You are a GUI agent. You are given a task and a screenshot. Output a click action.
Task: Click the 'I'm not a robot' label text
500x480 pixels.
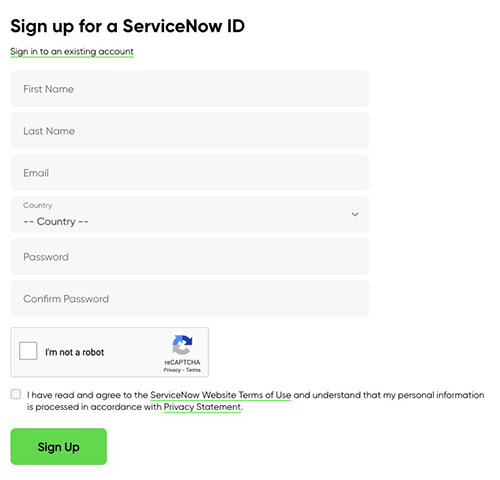pos(75,352)
